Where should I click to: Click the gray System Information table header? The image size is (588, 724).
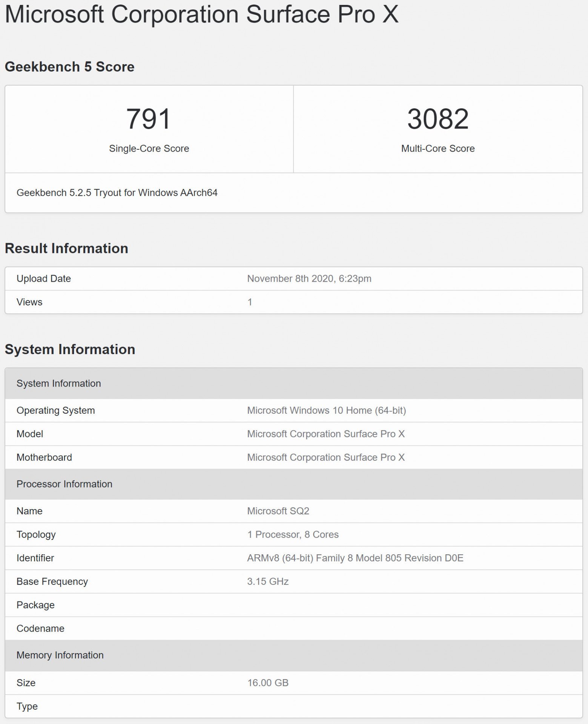[x=294, y=383]
